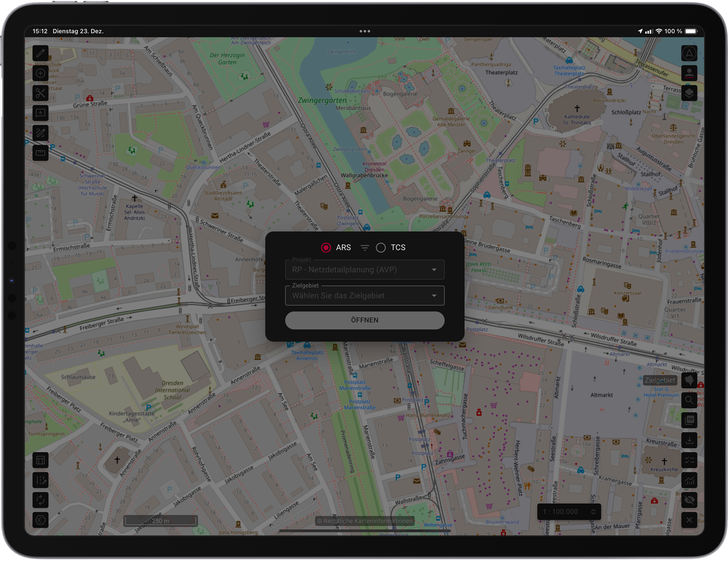Image resolution: width=728 pixels, height=561 pixels.
Task: Select the freehand drawing tool
Action: click(x=40, y=133)
